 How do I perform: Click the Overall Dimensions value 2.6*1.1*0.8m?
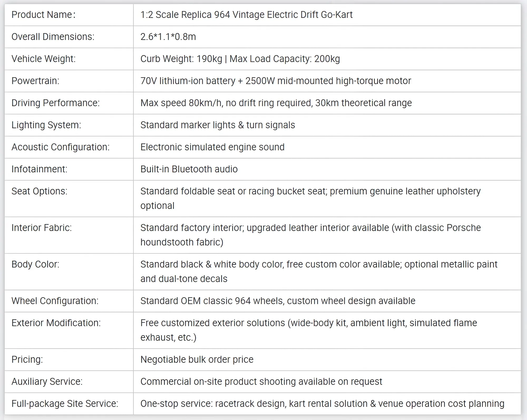tap(168, 37)
